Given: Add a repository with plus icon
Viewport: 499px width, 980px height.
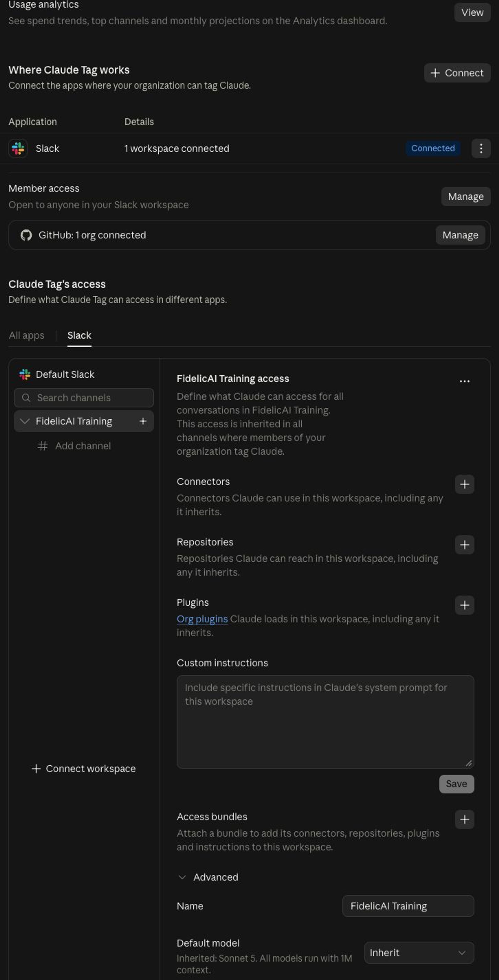Looking at the screenshot, I should (x=464, y=545).
